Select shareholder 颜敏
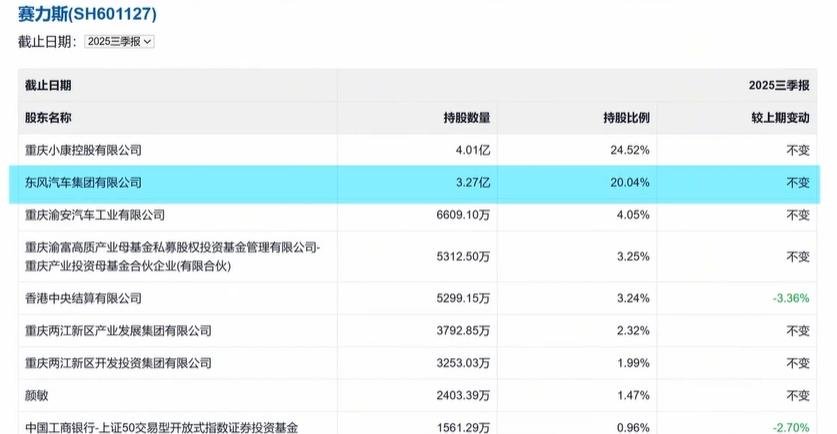The height and width of the screenshot is (434, 837). coord(36,396)
